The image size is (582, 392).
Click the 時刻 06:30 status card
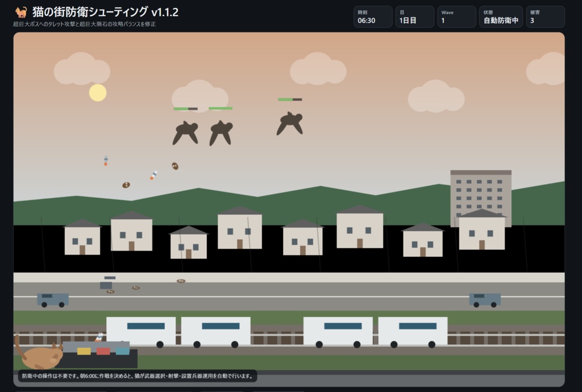pyautogui.click(x=373, y=16)
